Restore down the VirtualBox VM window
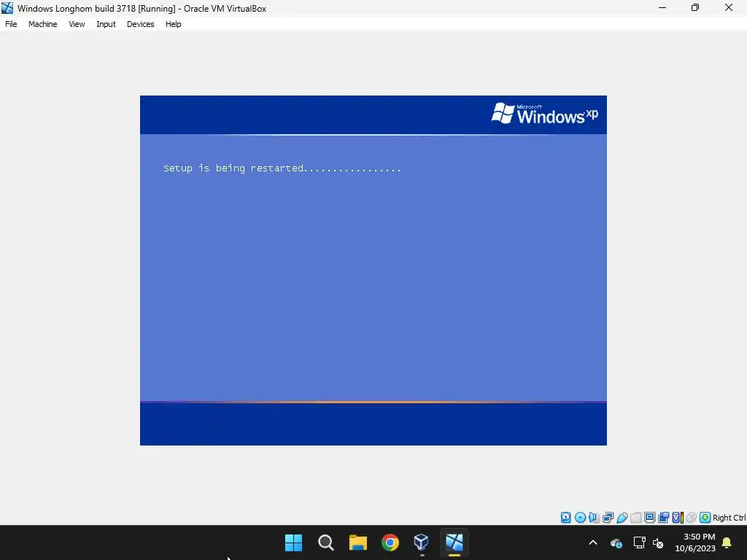This screenshot has width=747, height=560. pyautogui.click(x=695, y=7)
